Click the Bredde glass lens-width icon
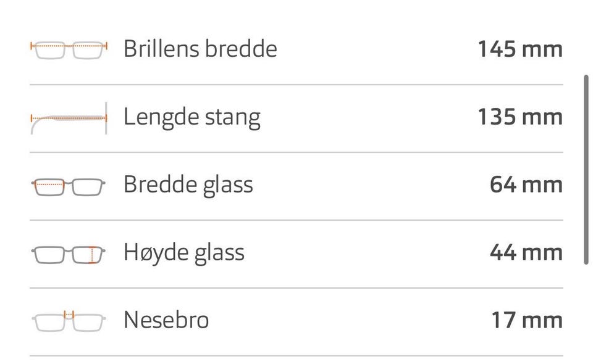 [69, 187]
